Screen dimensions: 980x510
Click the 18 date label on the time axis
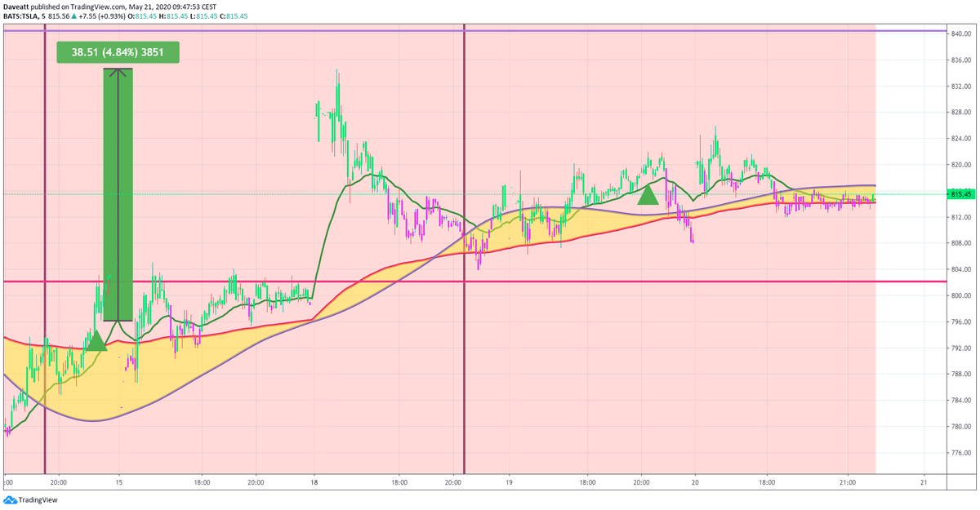pos(313,482)
